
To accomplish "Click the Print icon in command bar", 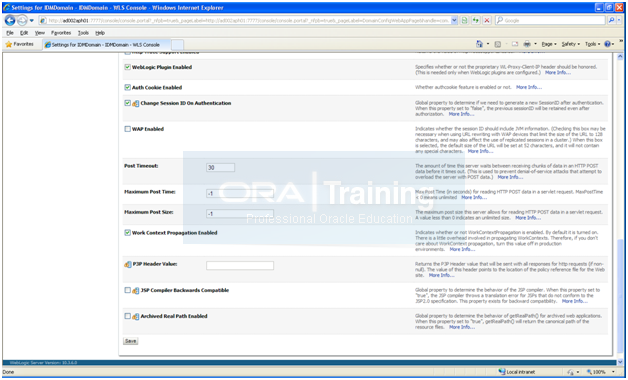I will pyautogui.click(x=527, y=44).
